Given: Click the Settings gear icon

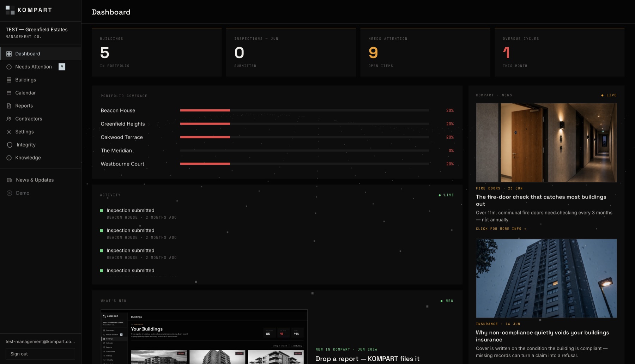Looking at the screenshot, I should (x=9, y=132).
